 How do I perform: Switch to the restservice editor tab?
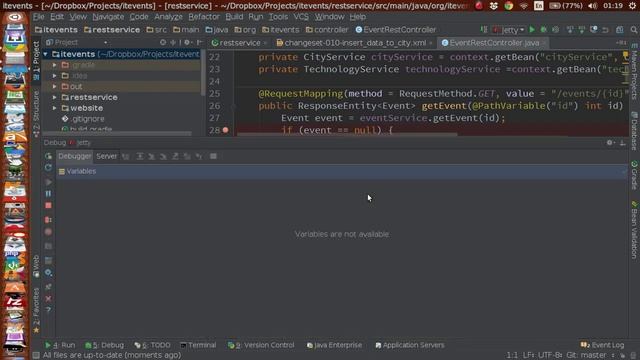pyautogui.click(x=240, y=43)
